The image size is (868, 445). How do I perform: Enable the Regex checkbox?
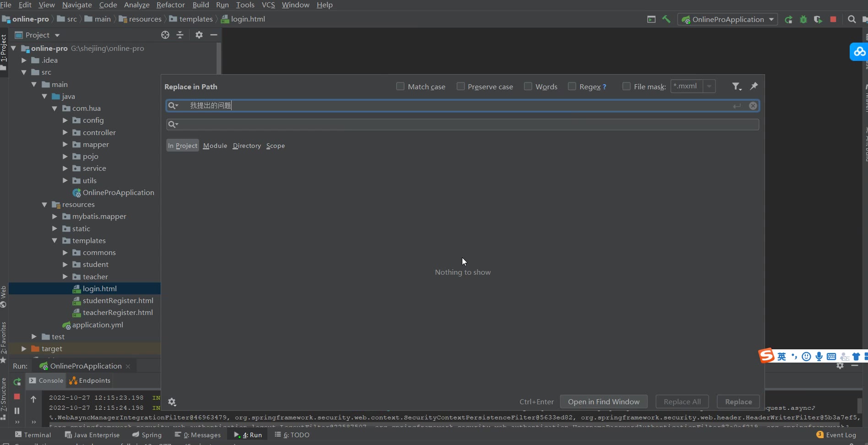[572, 87]
